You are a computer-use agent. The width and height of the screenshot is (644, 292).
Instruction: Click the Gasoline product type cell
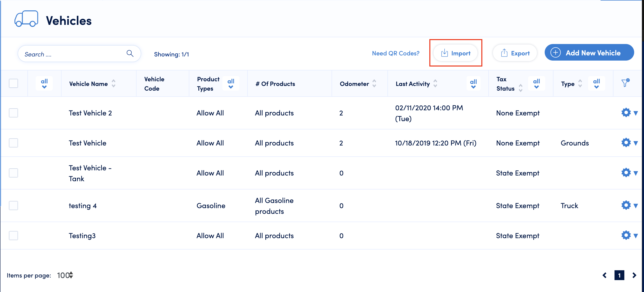click(x=211, y=206)
